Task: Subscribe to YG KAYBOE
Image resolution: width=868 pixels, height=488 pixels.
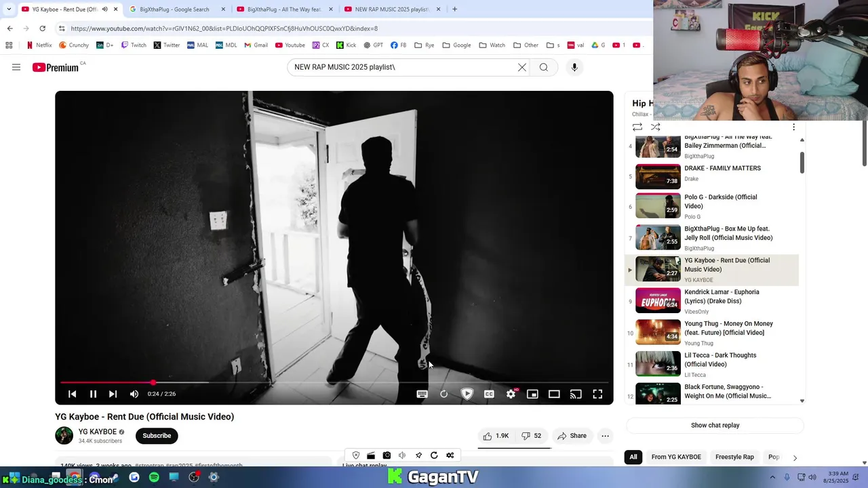Action: pyautogui.click(x=157, y=436)
